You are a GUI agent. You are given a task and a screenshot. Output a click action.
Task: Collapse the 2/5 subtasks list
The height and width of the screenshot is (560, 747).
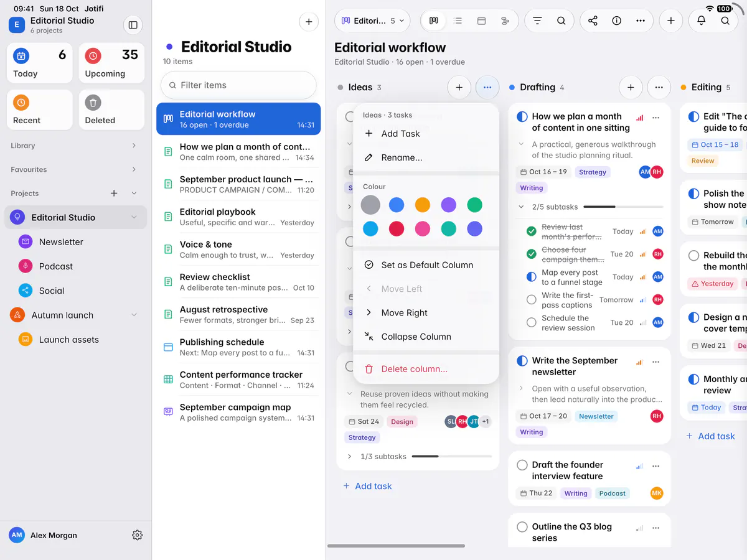[521, 207]
